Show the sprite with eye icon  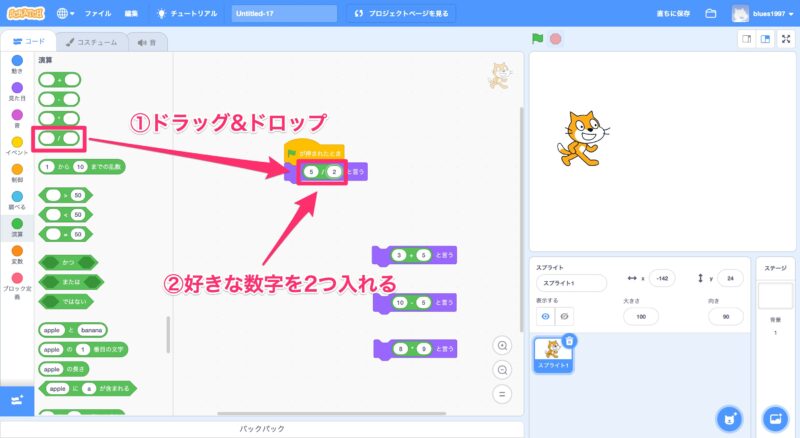(544, 316)
